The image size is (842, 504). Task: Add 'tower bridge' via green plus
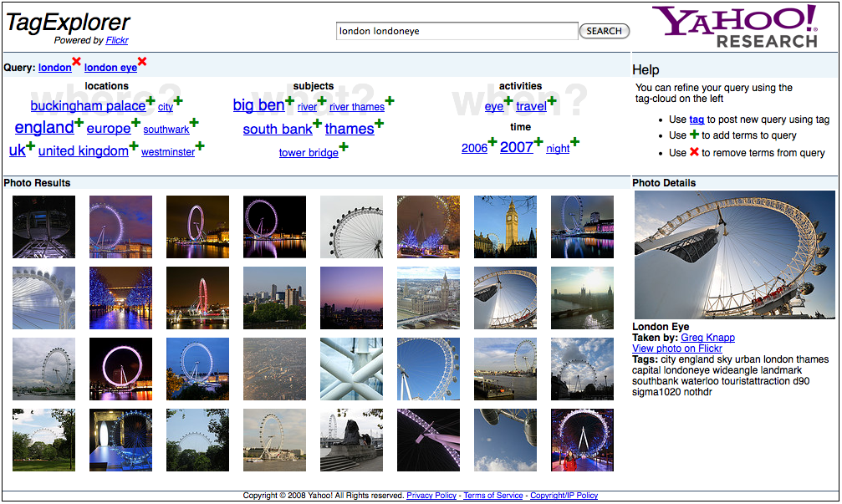click(x=344, y=146)
